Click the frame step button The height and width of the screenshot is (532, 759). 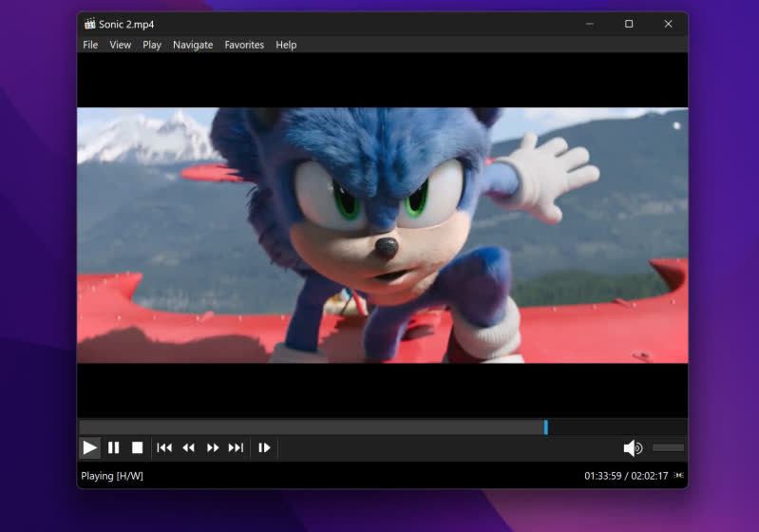(x=264, y=447)
